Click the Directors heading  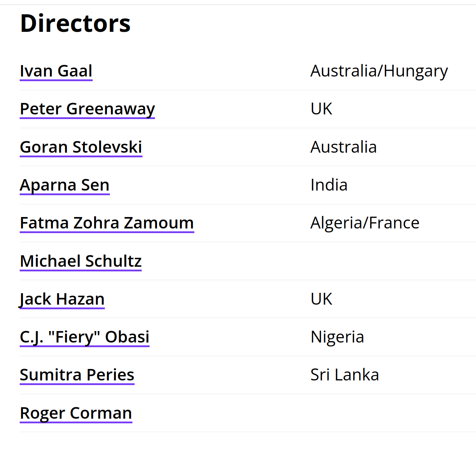point(76,23)
